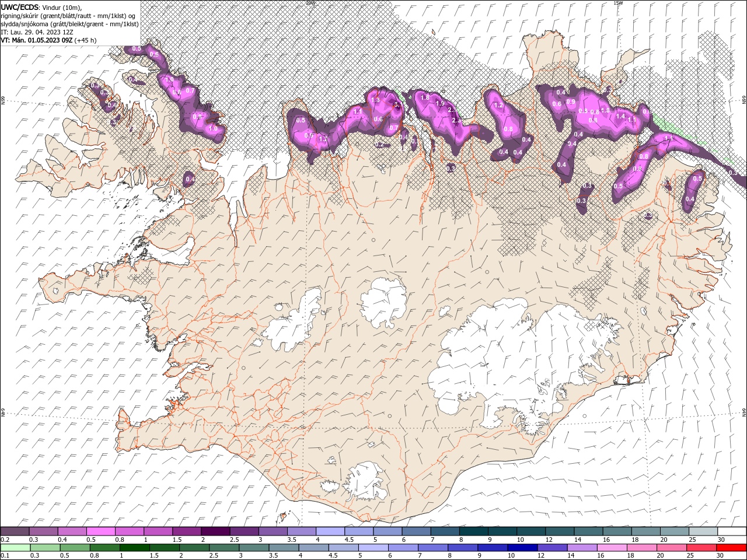Pick the upper legend swatch starting at 3.5
The width and height of the screenshot is (747, 560).
click(x=301, y=531)
